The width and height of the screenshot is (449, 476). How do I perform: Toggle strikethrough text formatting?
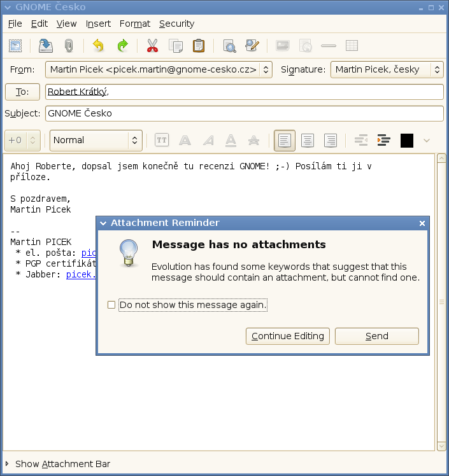tap(253, 141)
